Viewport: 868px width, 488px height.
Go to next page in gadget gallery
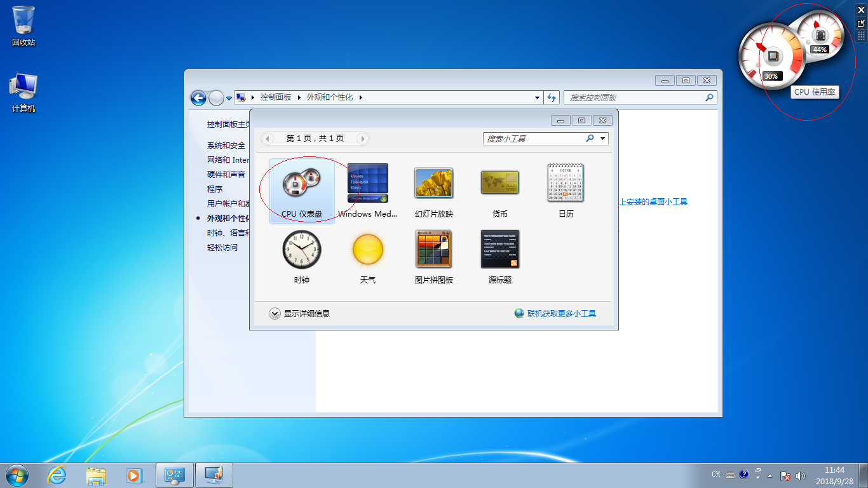[x=362, y=139]
